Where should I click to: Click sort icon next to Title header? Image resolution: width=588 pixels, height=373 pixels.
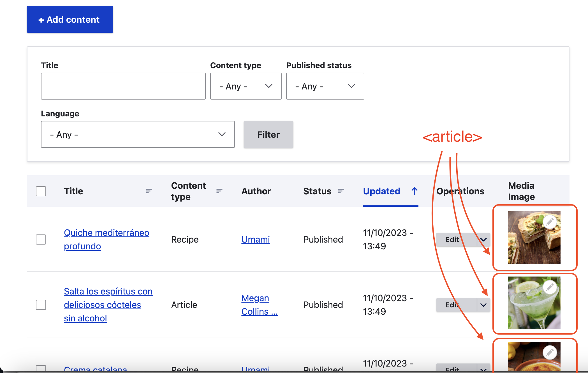coord(149,191)
